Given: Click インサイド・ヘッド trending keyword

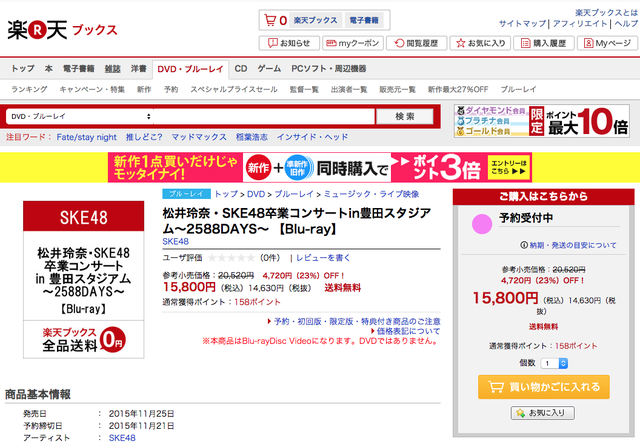Looking at the screenshot, I should pos(312,137).
